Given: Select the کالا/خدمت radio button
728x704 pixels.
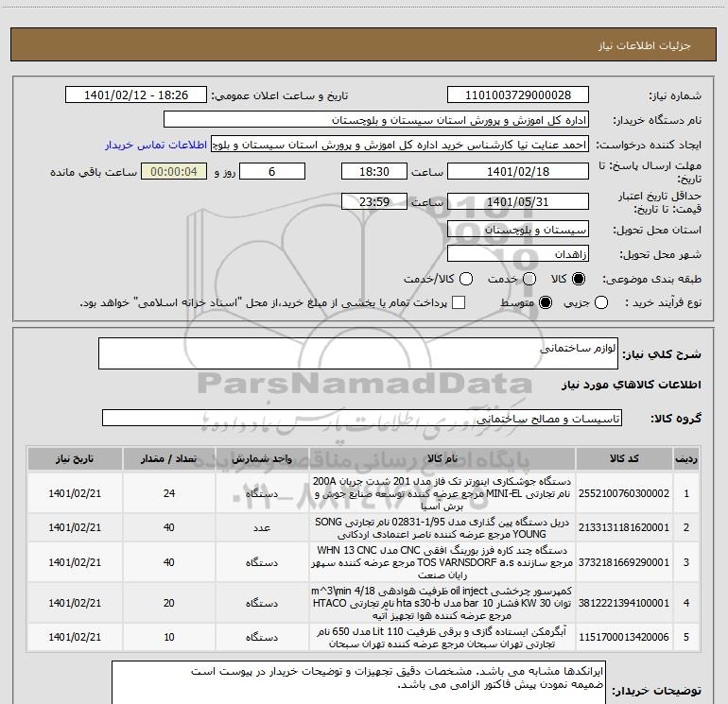Looking at the screenshot, I should point(466,279).
